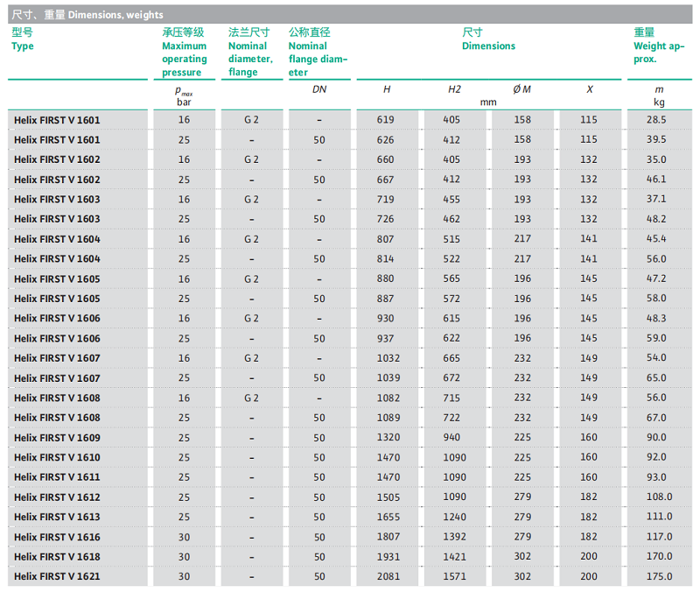Select H value '667'
Screen dimensions: 700x592
click(385, 180)
